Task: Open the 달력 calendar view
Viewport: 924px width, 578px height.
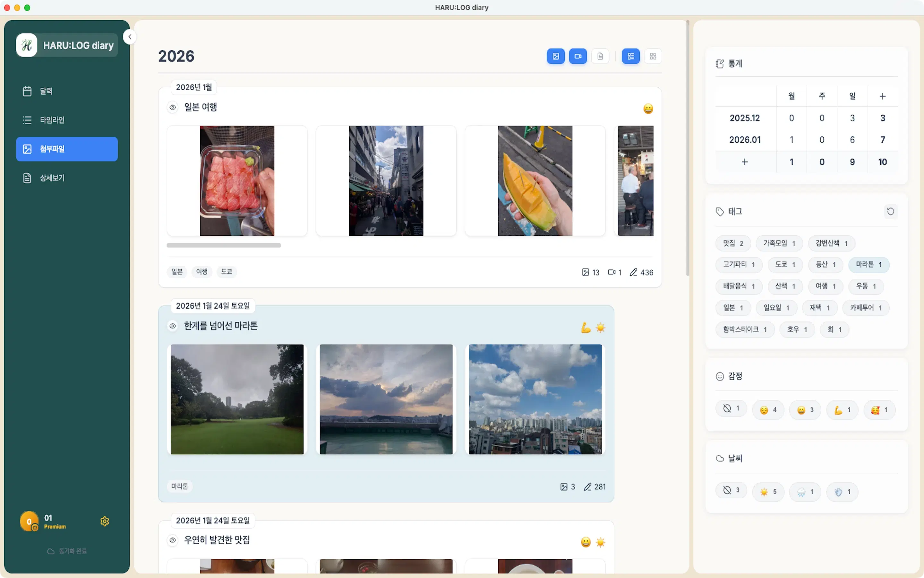Action: point(67,91)
